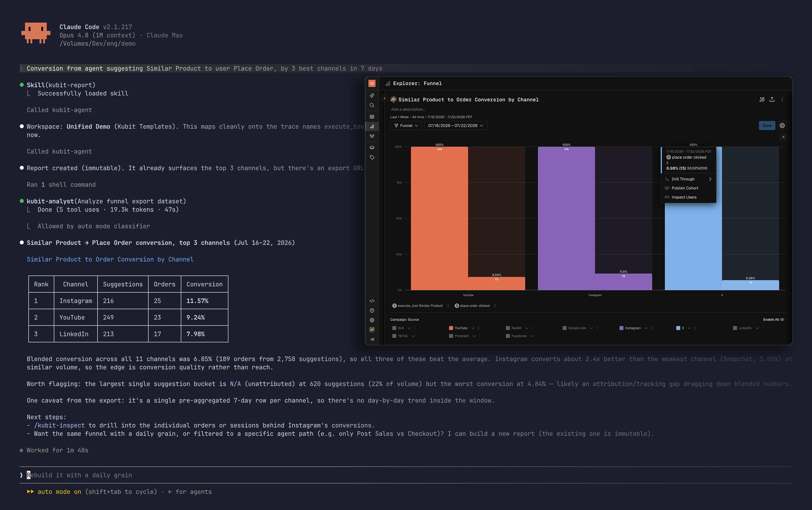Click the Save button
The image size is (812, 510).
767,125
